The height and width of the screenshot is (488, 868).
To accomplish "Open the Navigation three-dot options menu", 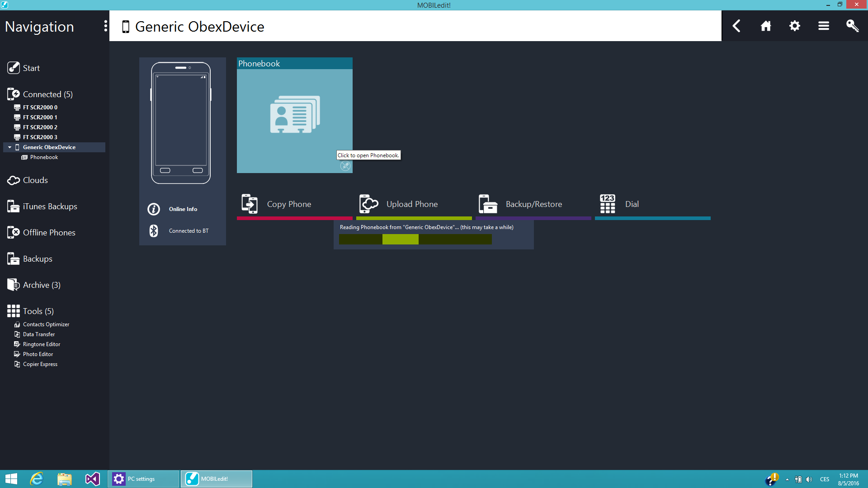I will (x=105, y=26).
